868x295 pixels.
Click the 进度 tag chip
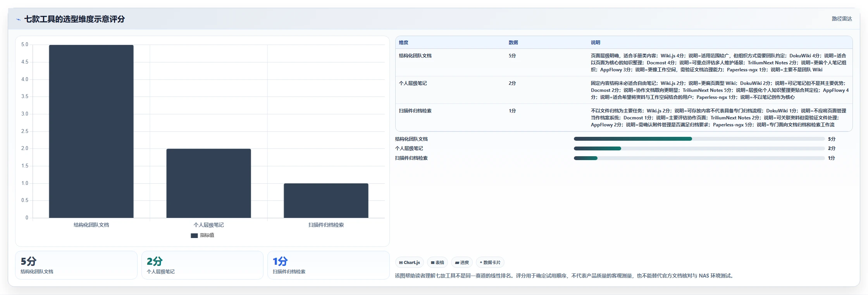point(462,262)
